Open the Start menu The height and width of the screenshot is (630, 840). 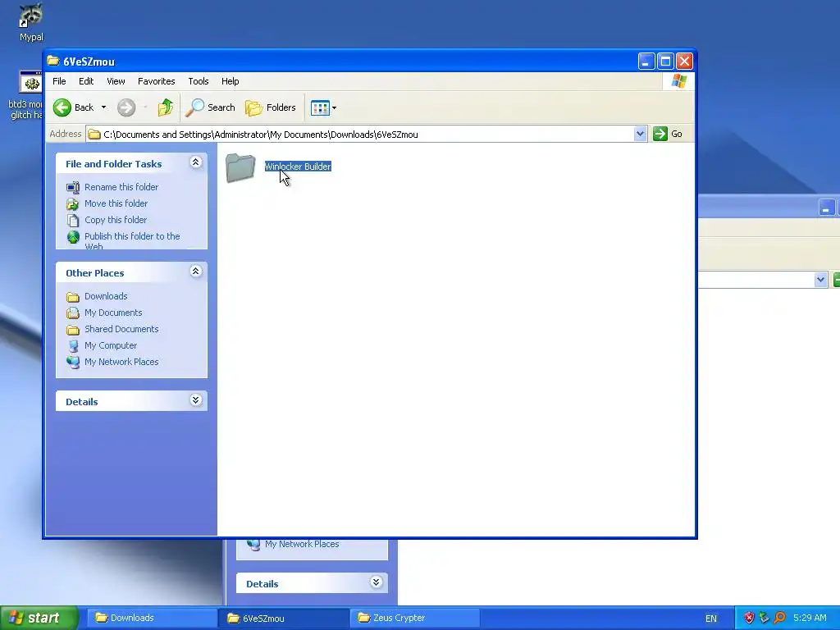[x=39, y=618]
